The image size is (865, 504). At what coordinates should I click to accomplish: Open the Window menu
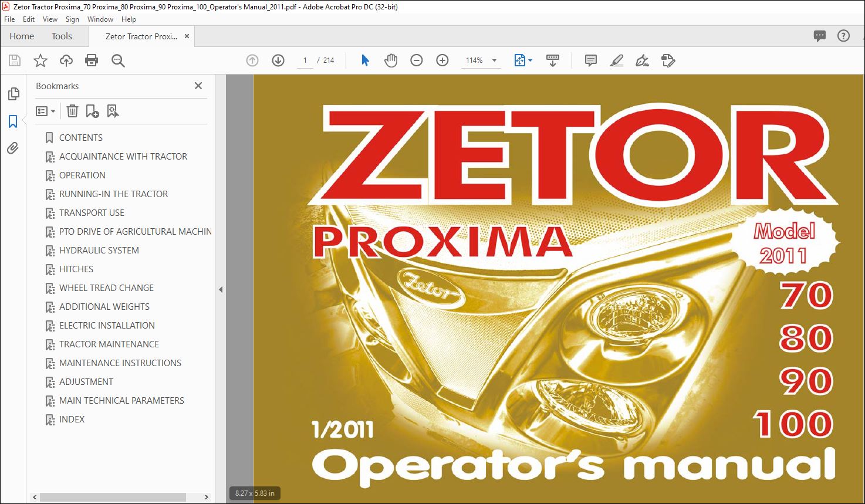(100, 19)
